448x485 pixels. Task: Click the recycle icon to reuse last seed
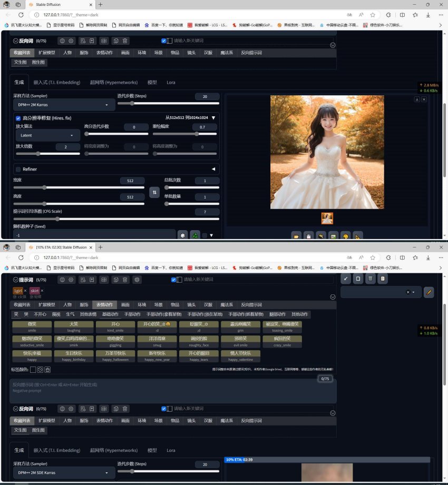[x=195, y=235]
